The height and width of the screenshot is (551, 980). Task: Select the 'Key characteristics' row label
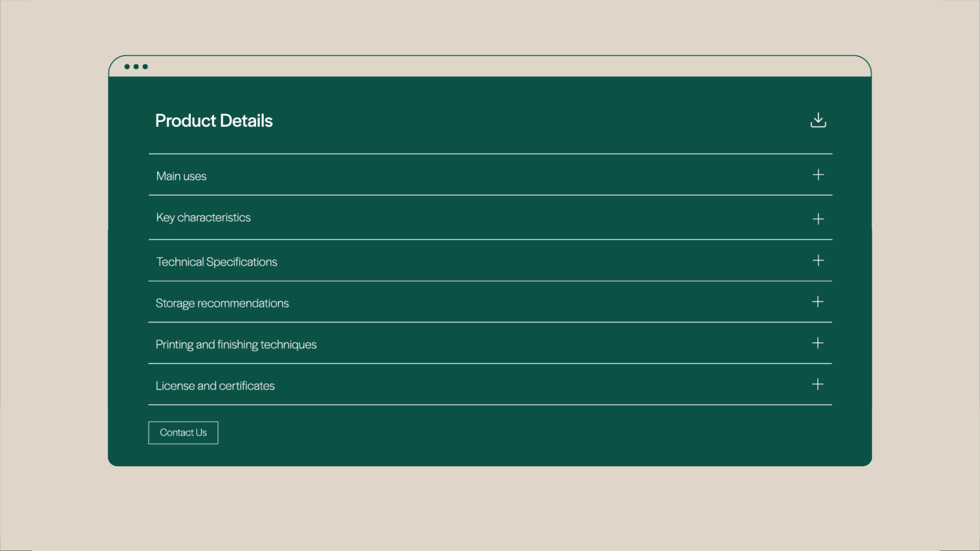pyautogui.click(x=203, y=218)
